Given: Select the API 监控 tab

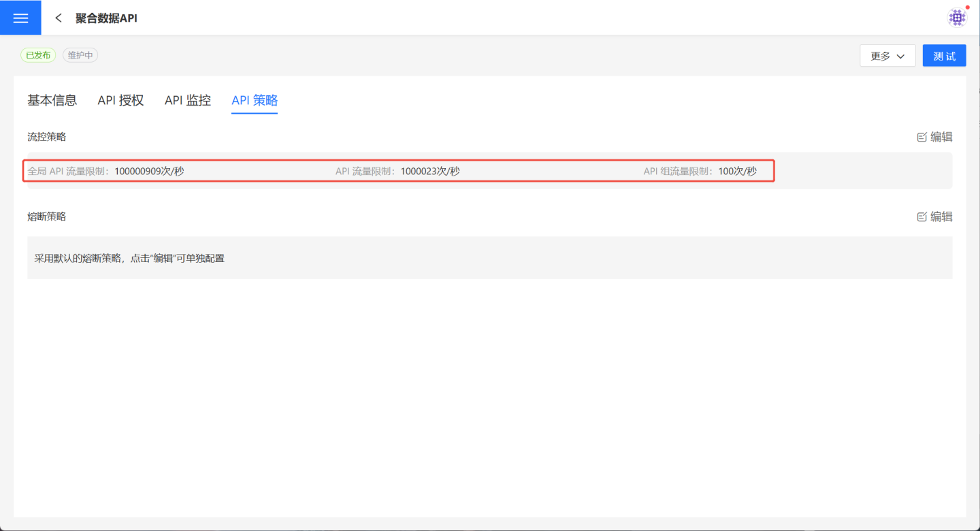Looking at the screenshot, I should [x=188, y=100].
